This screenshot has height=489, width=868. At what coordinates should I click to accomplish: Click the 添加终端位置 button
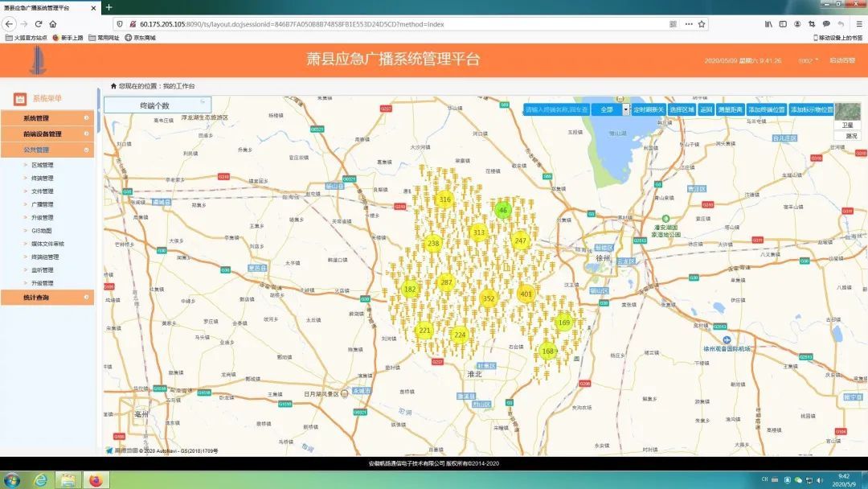pyautogui.click(x=766, y=109)
